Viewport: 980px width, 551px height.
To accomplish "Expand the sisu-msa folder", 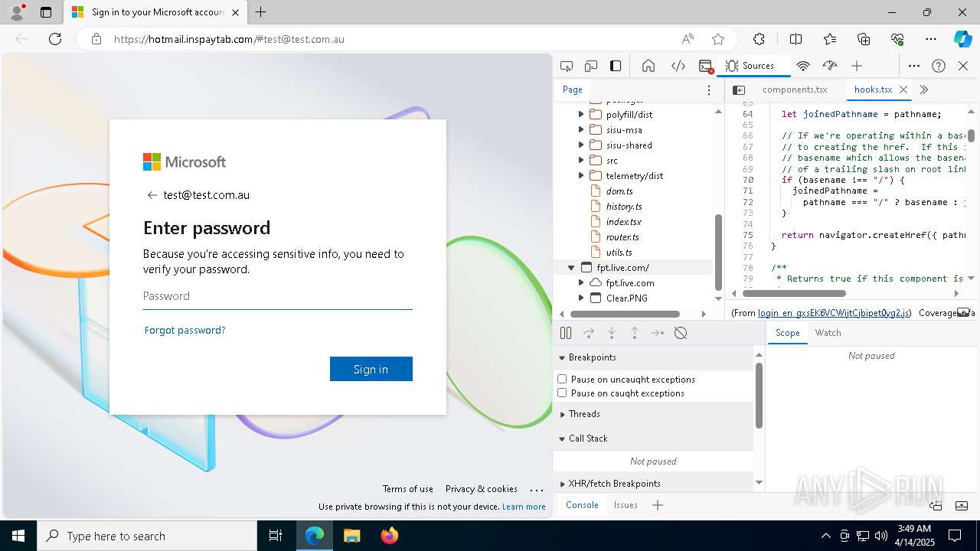I will [x=581, y=130].
